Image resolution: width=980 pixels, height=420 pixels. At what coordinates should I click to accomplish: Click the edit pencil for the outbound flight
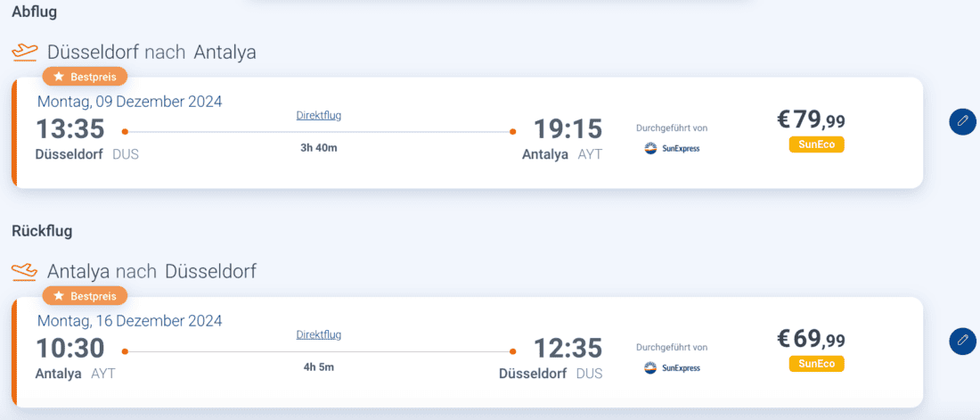point(962,121)
